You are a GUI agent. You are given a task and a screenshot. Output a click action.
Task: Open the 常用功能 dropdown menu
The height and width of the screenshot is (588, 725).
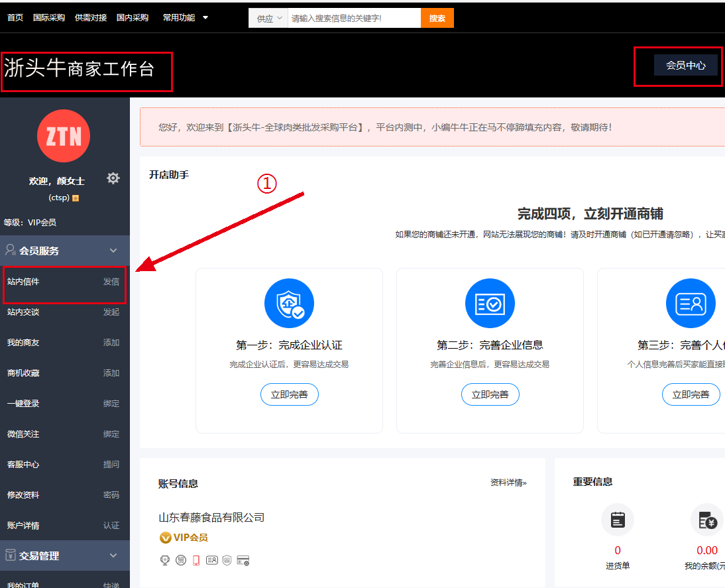pos(186,18)
